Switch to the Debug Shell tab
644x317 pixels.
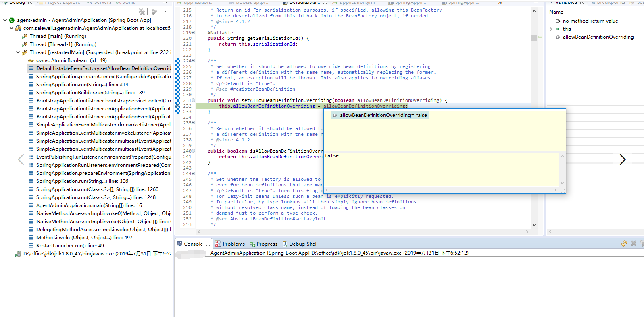coord(300,244)
